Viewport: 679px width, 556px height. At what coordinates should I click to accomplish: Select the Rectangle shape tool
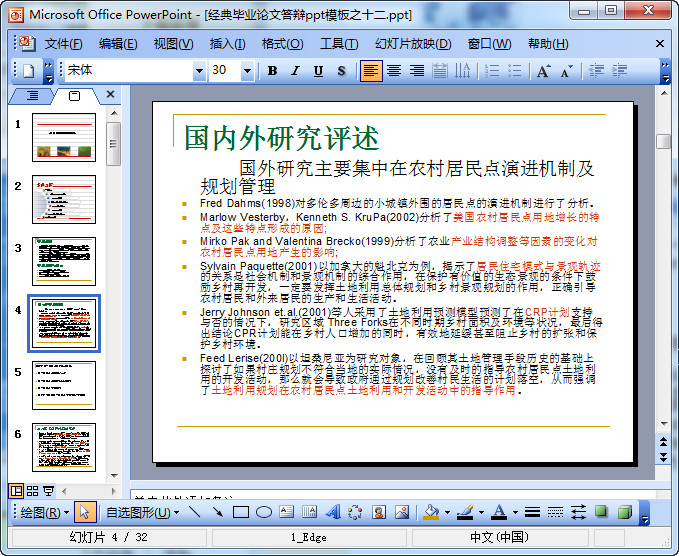[x=241, y=512]
